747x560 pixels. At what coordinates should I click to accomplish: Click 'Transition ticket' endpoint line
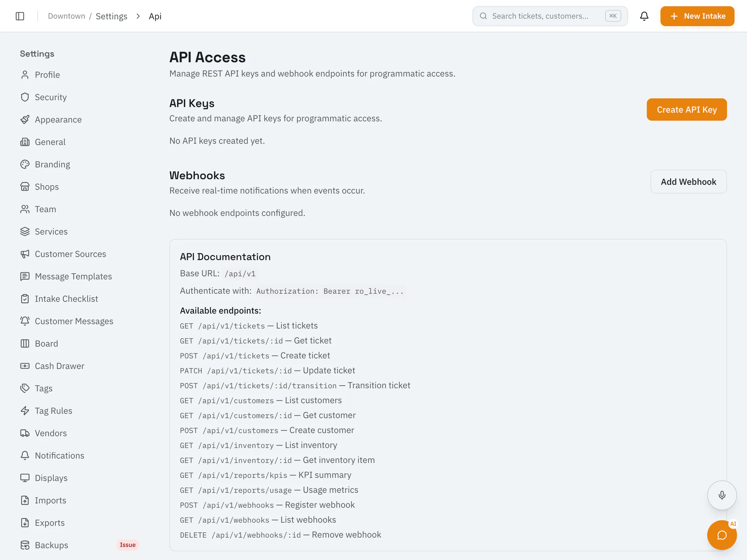tap(295, 386)
